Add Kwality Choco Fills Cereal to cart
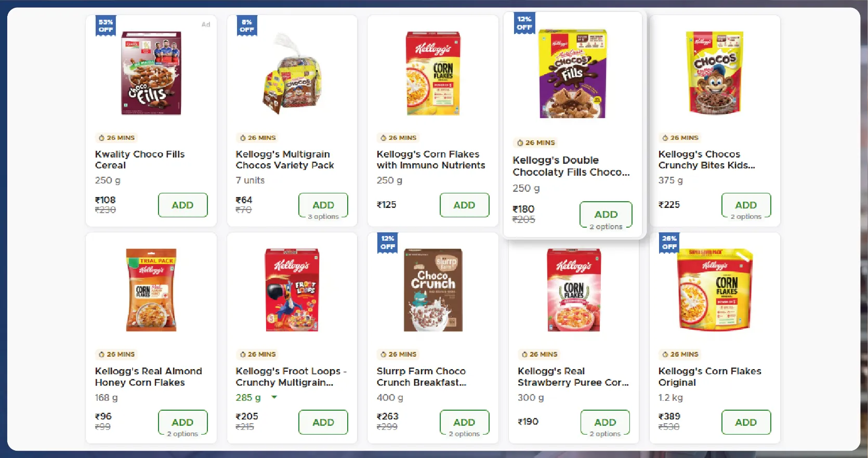Viewport: 868px width, 458px height. (x=182, y=205)
